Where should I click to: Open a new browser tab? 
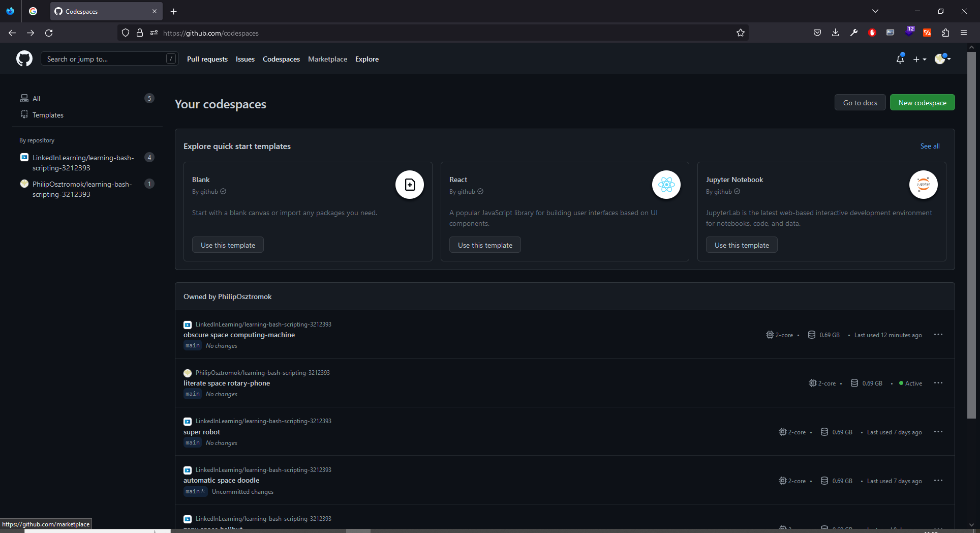coord(174,11)
